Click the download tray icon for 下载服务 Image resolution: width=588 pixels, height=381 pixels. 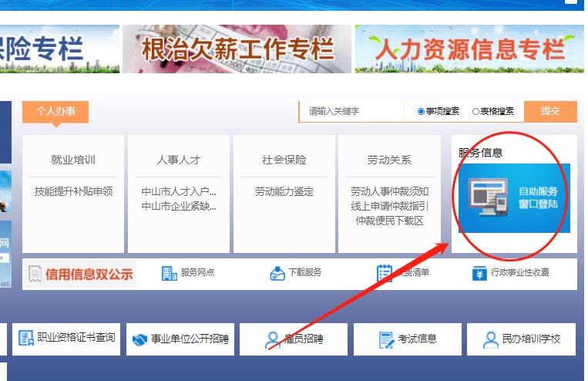[x=277, y=273]
